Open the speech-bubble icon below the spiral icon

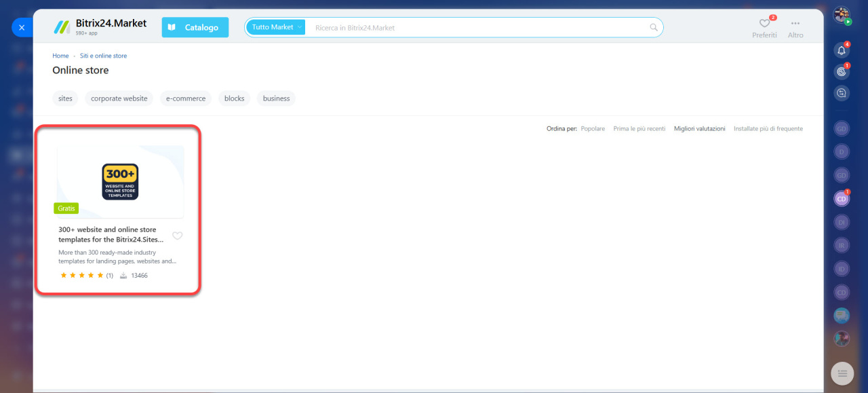[x=842, y=93]
